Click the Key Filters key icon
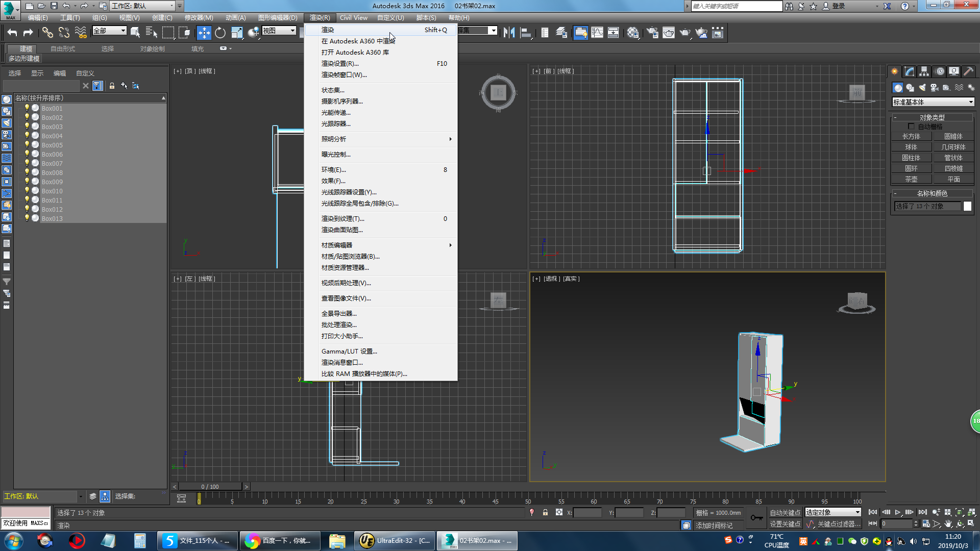This screenshot has width=980, height=551. [756, 518]
